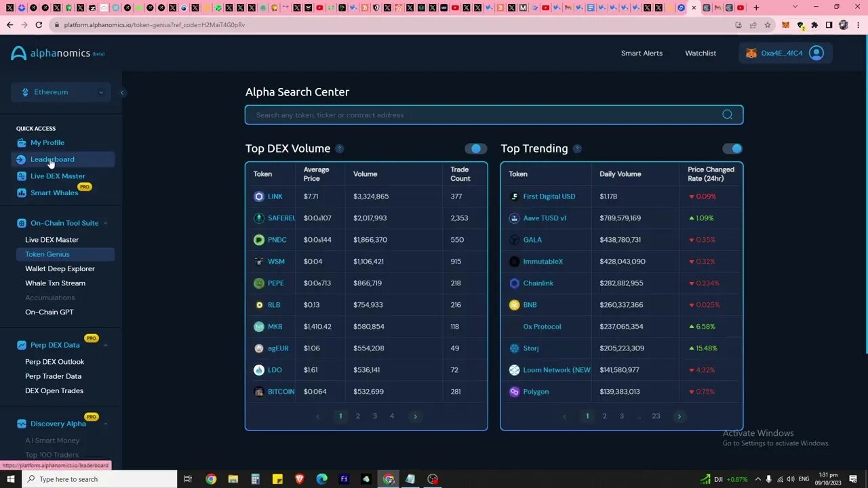Toggle the Top Trending switch
The image size is (868, 488).
[732, 148]
